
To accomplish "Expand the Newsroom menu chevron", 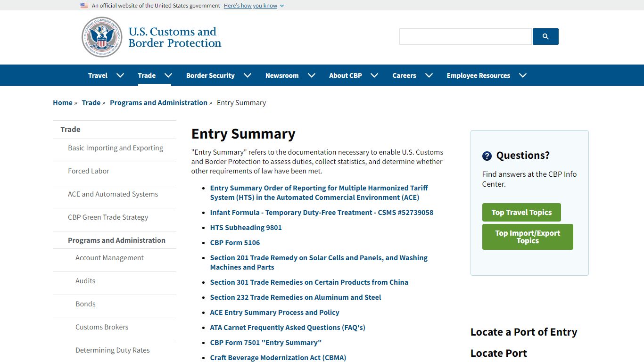I will [311, 75].
